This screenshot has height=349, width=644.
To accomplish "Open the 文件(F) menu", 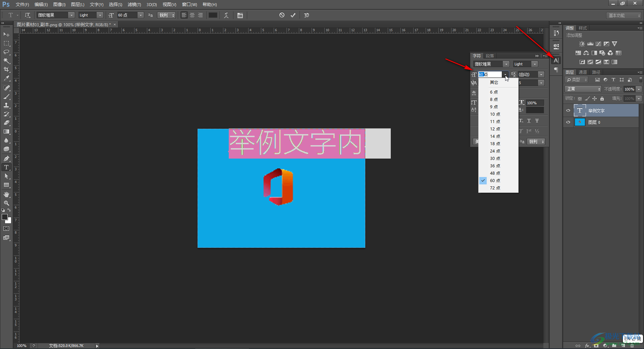I will click(x=22, y=4).
